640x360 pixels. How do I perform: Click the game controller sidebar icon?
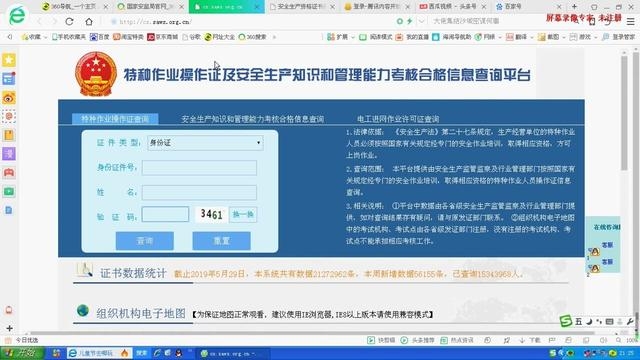click(x=9, y=173)
